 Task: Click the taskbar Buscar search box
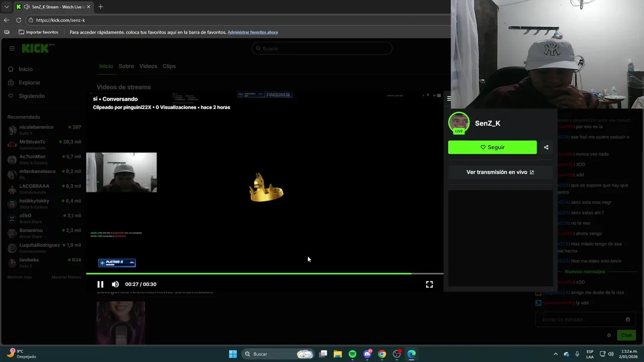[277, 354]
